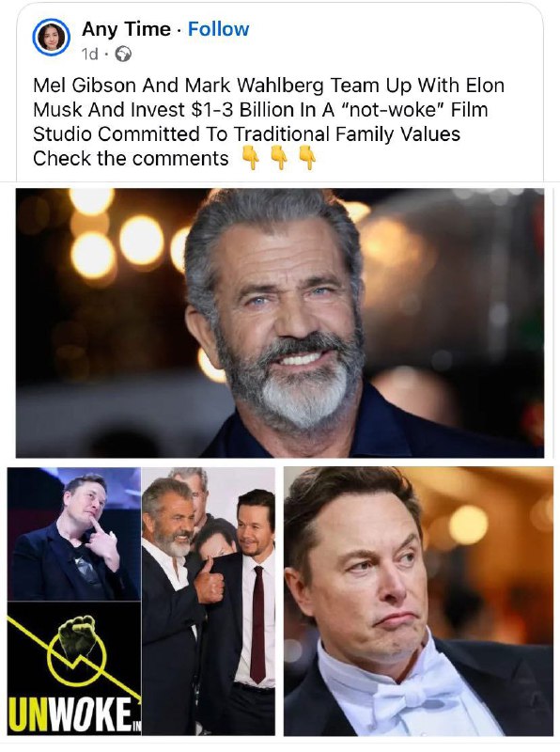The height and width of the screenshot is (752, 560).
Task: Click the last pointing-down hand emoji
Action: (308, 158)
